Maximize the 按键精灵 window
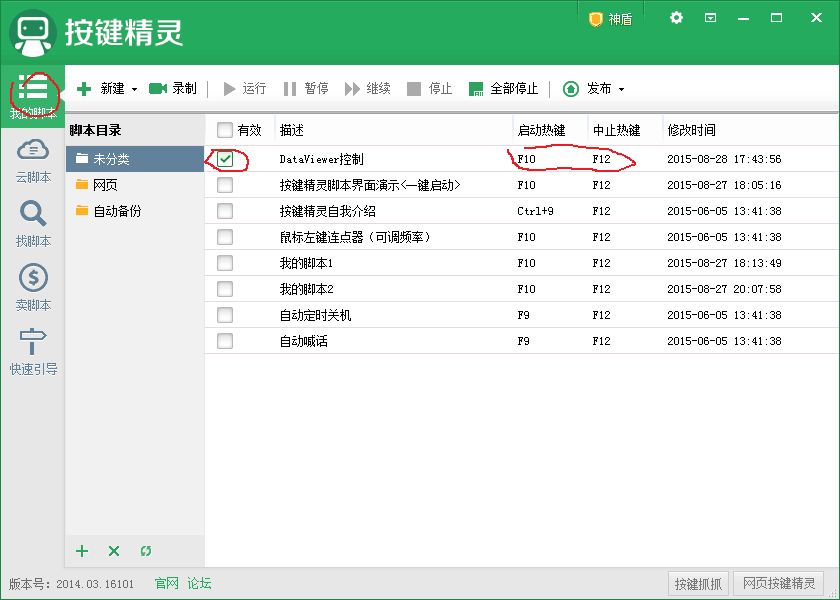The width and height of the screenshot is (840, 600). [x=776, y=18]
